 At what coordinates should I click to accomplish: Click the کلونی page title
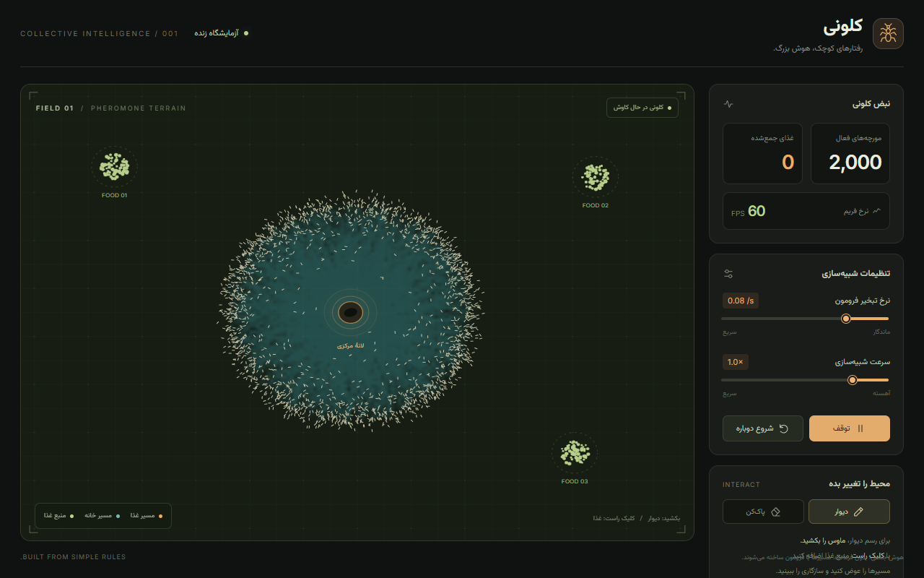[x=842, y=27]
